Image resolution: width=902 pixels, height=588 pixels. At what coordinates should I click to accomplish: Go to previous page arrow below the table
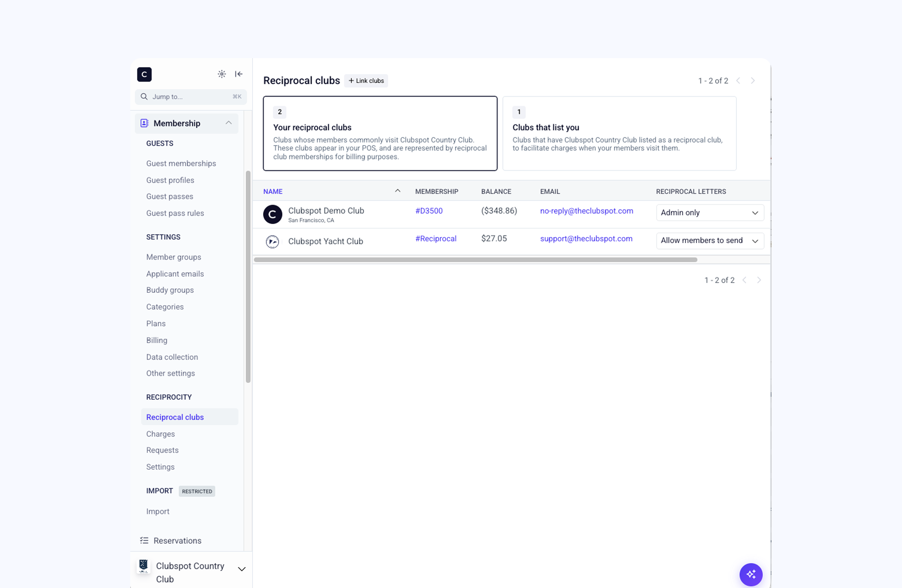[744, 280]
